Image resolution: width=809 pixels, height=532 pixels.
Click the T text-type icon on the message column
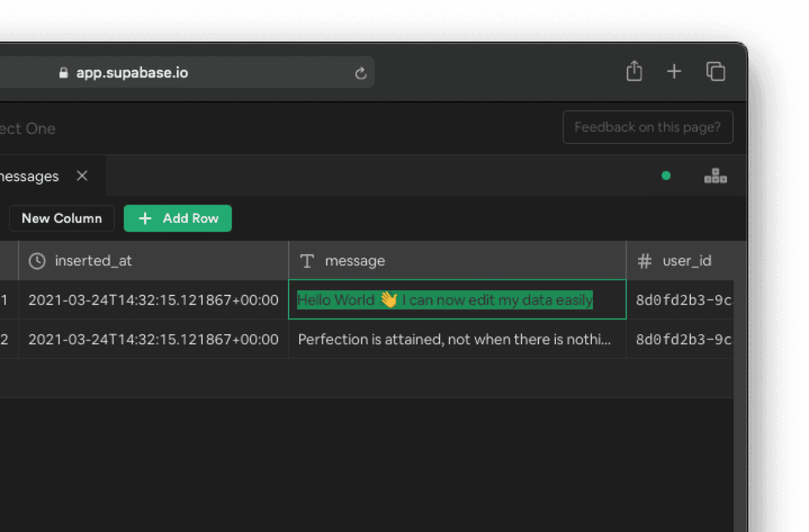click(x=307, y=260)
